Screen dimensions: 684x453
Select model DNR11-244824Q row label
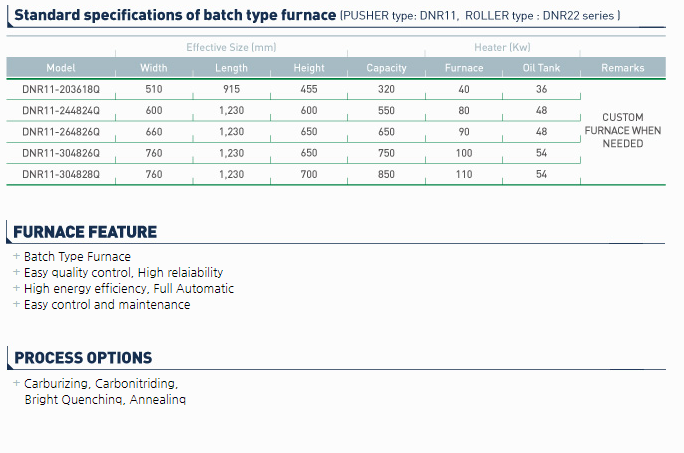click(x=61, y=111)
